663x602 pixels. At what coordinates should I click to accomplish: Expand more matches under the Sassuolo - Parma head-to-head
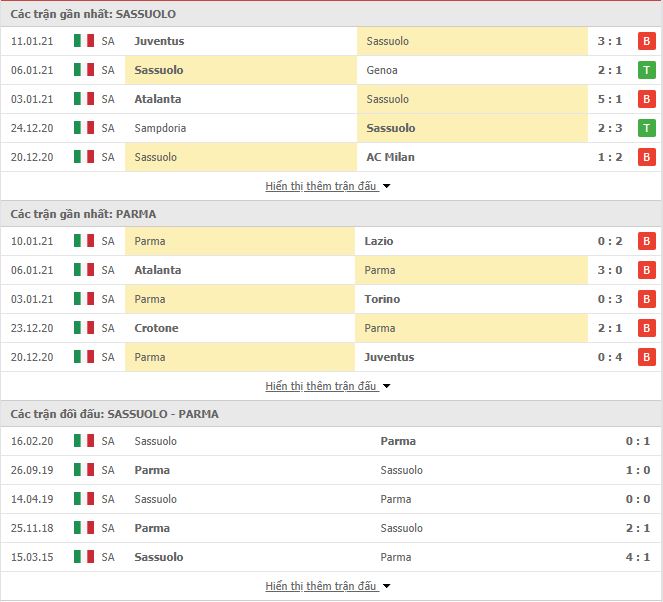pos(327,586)
